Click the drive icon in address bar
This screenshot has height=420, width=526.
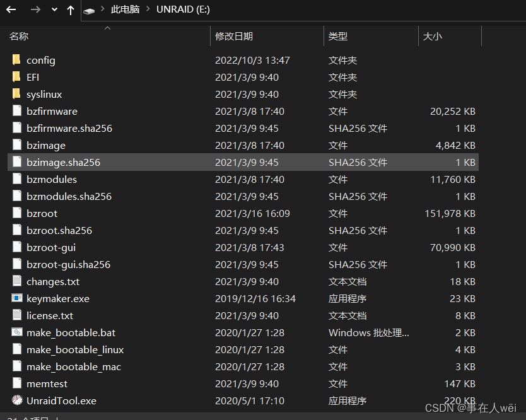89,11
